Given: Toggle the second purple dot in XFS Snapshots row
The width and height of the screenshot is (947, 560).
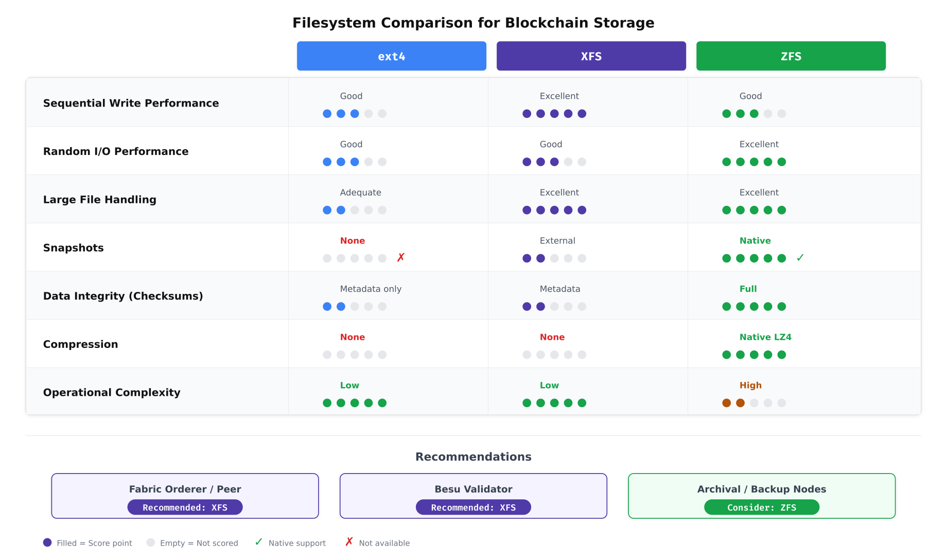Looking at the screenshot, I should click(540, 258).
